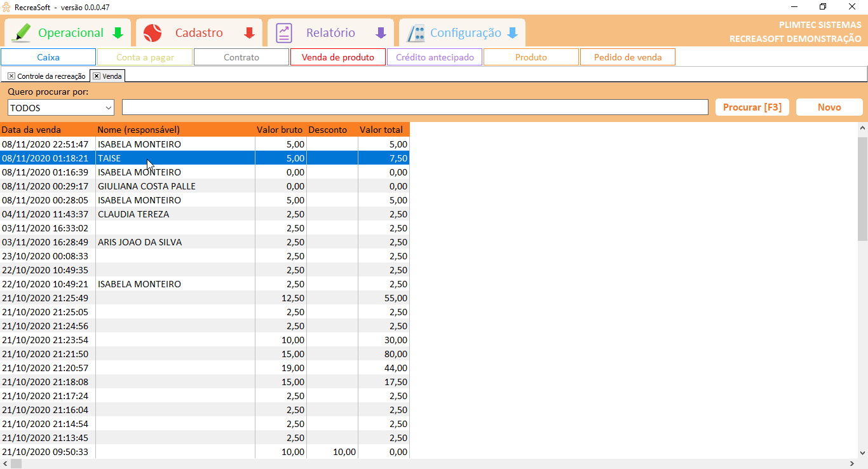Click the vertical scrollbar thumb
Screen dimensions: 868x469
click(x=862, y=188)
